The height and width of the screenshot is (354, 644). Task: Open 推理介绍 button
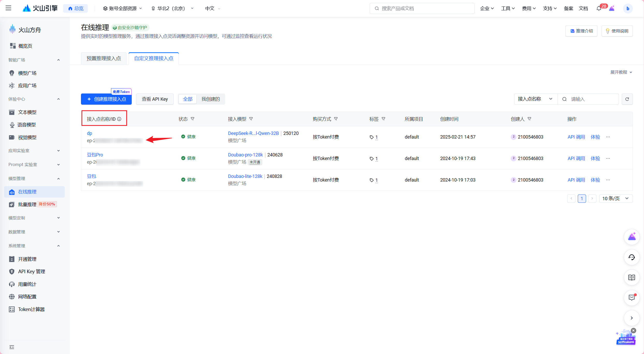581,31
